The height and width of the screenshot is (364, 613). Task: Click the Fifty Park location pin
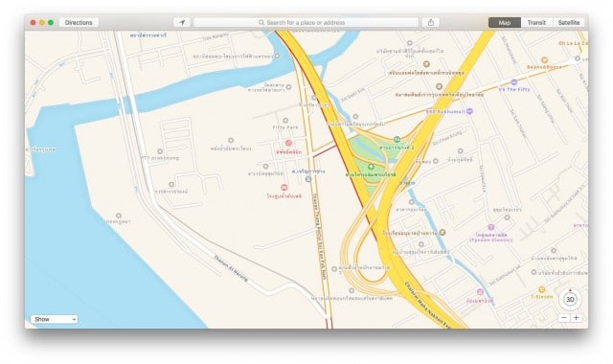(x=285, y=121)
